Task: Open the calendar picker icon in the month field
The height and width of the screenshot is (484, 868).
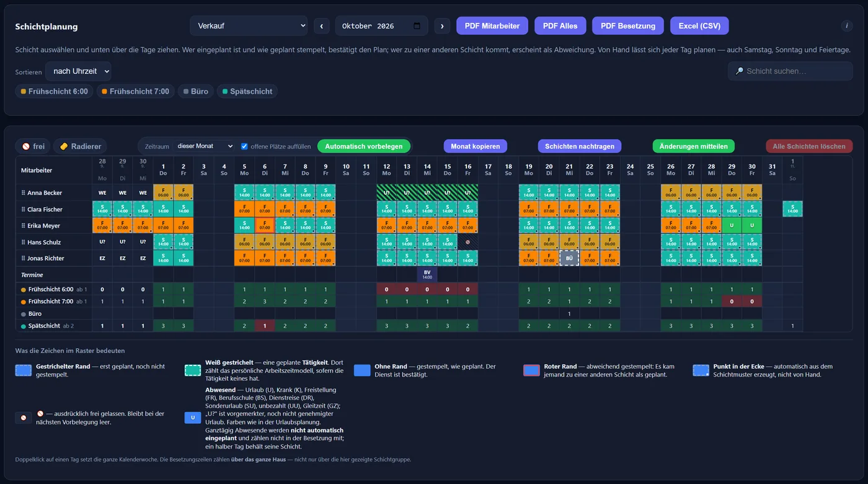Action: tap(417, 26)
